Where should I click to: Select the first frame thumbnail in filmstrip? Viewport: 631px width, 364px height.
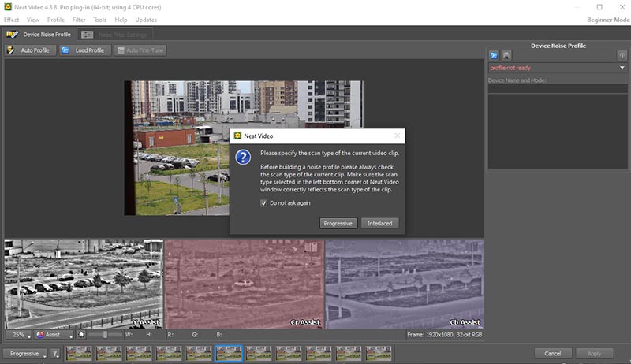(x=79, y=354)
